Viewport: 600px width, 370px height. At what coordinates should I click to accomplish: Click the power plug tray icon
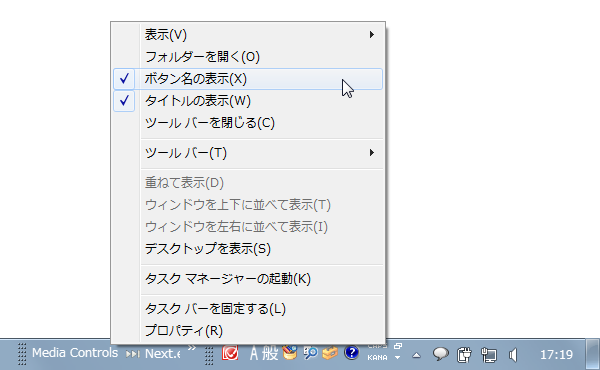pyautogui.click(x=464, y=355)
